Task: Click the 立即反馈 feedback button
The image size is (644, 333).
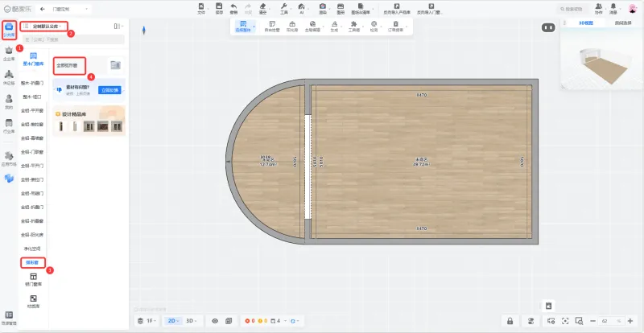Action: (x=109, y=90)
